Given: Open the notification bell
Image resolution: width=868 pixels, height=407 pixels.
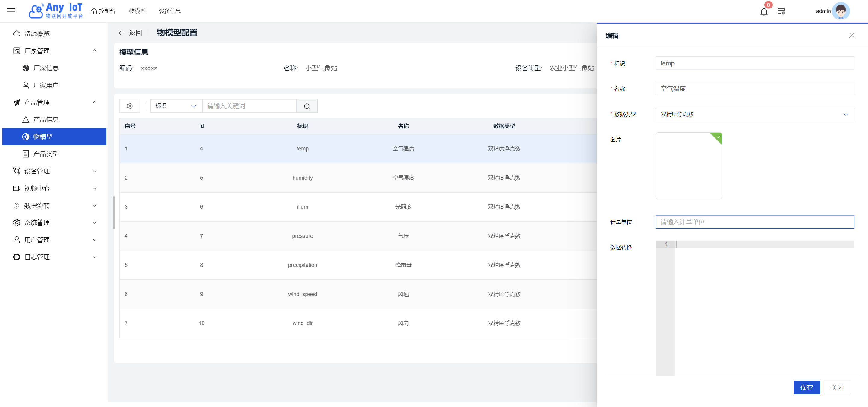Looking at the screenshot, I should 763,12.
